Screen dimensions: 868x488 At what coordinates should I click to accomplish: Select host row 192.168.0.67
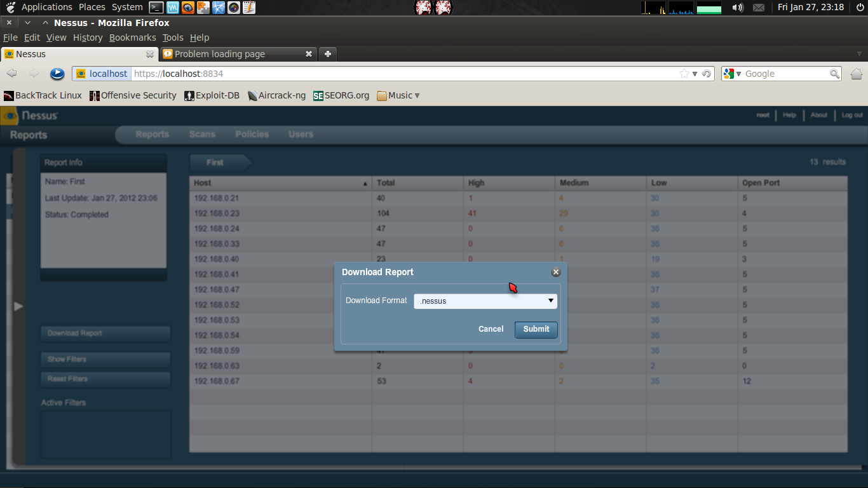tap(519, 381)
